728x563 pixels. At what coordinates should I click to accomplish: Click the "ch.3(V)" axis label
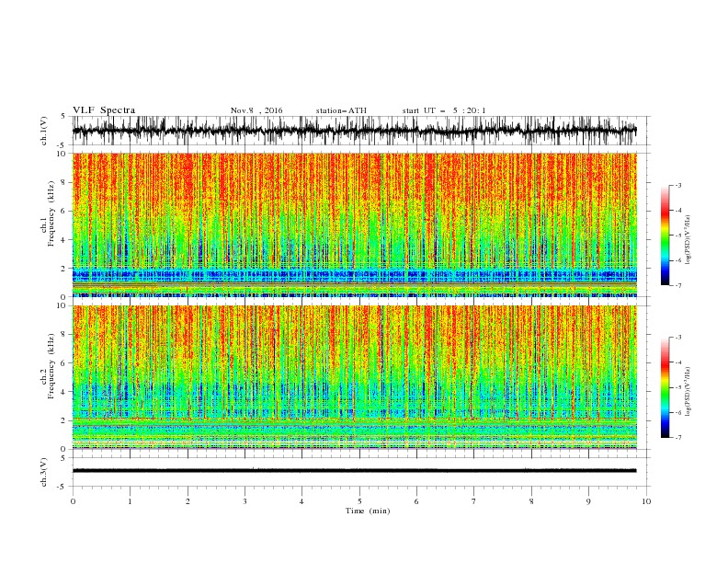(x=44, y=472)
